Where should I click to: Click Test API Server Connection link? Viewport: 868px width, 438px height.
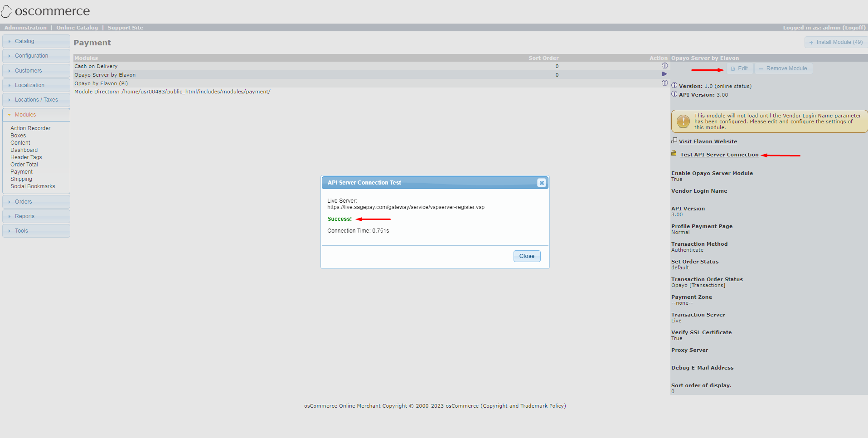[719, 155]
